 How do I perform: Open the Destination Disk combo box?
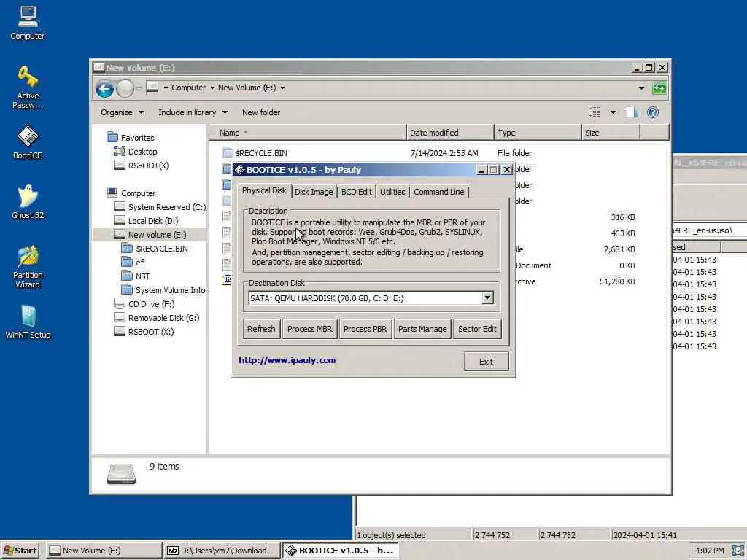point(371,298)
